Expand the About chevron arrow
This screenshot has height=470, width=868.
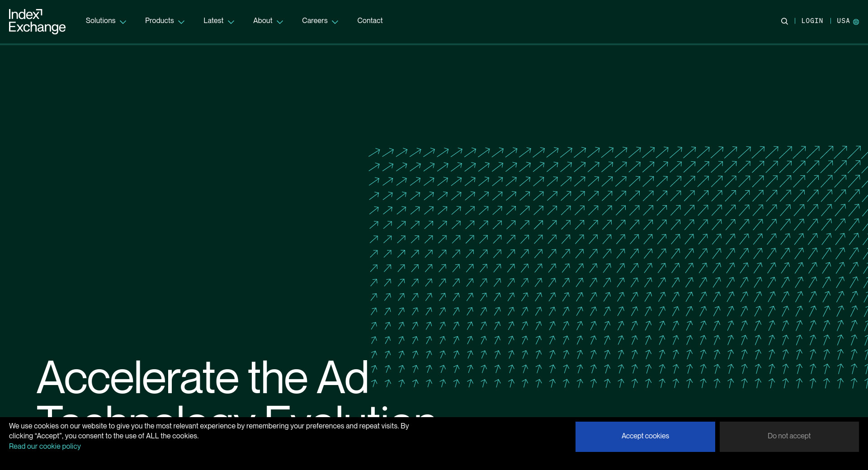coord(280,22)
